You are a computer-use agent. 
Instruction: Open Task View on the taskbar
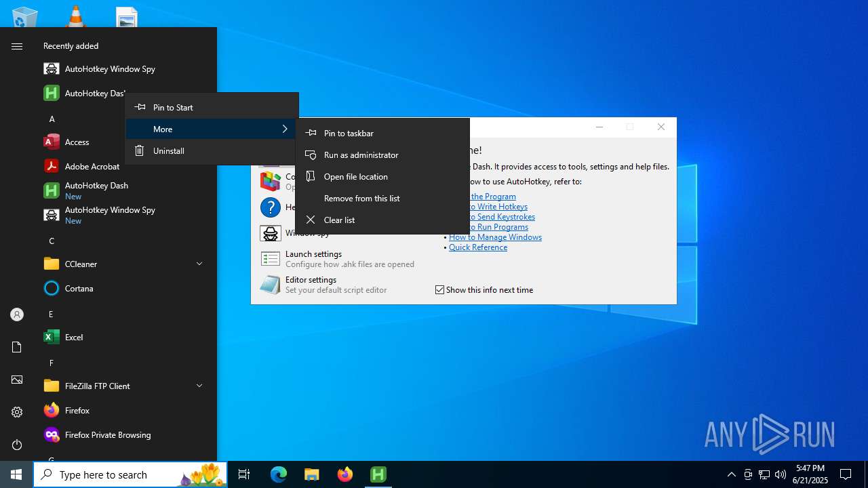(x=244, y=474)
